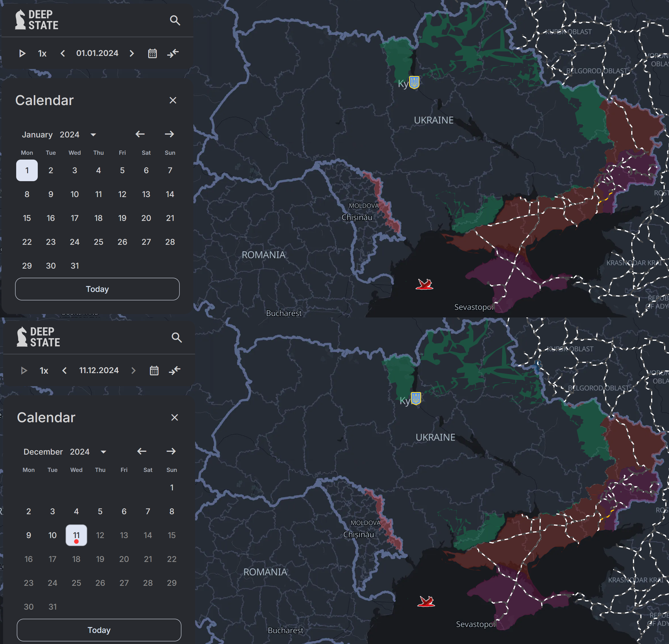Open calendar icon next to 11.12.2024

[154, 371]
